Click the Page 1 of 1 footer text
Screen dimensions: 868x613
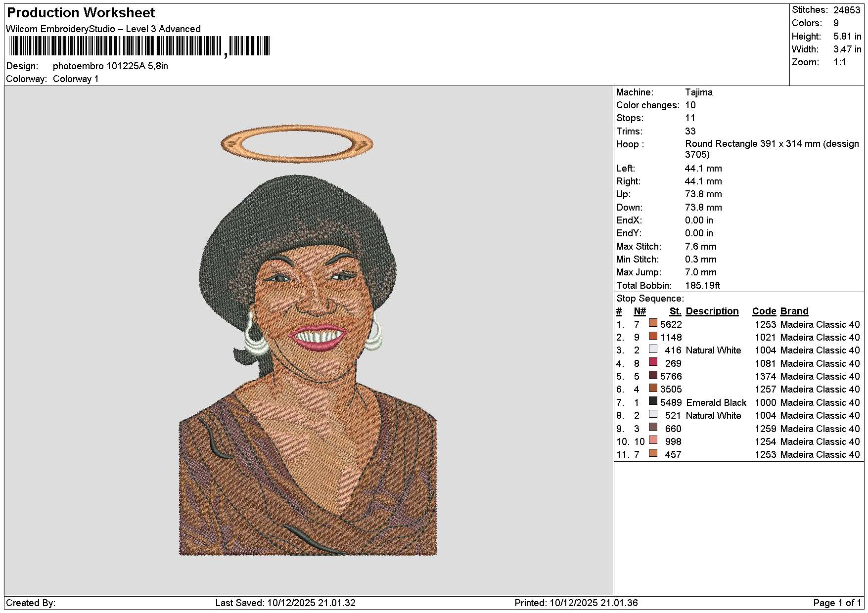click(837, 603)
